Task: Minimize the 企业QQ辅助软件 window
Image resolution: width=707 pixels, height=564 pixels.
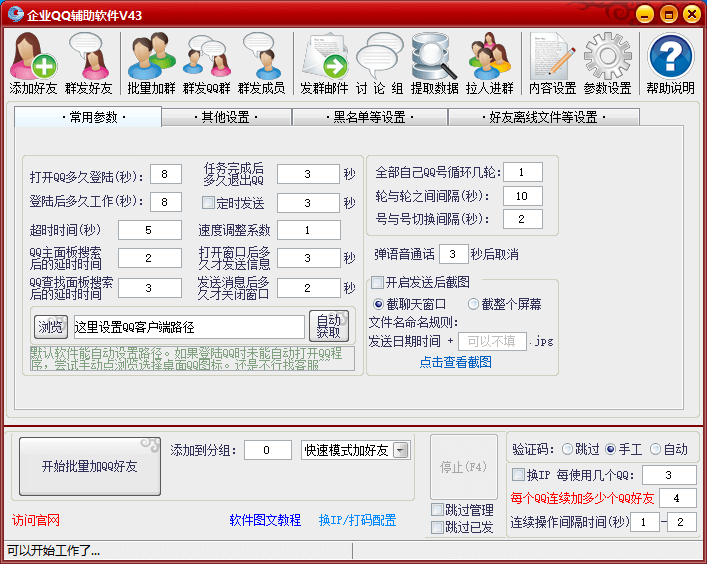Action: coord(645,14)
